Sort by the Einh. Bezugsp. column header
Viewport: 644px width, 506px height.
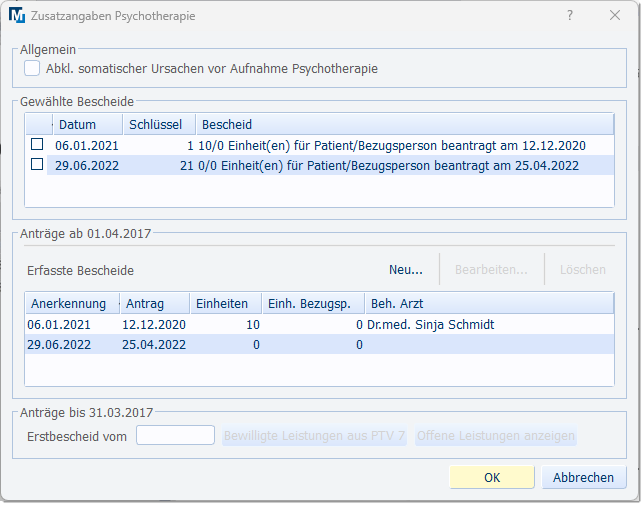[x=314, y=304]
